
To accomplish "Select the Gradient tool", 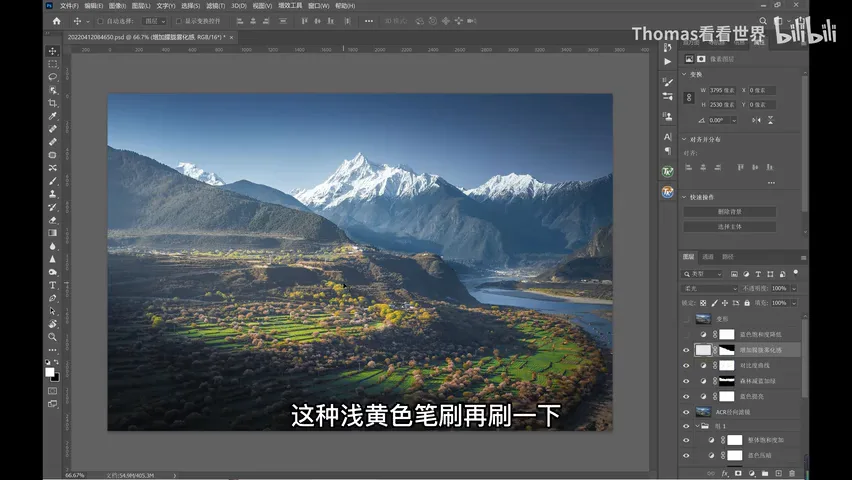I will click(53, 233).
